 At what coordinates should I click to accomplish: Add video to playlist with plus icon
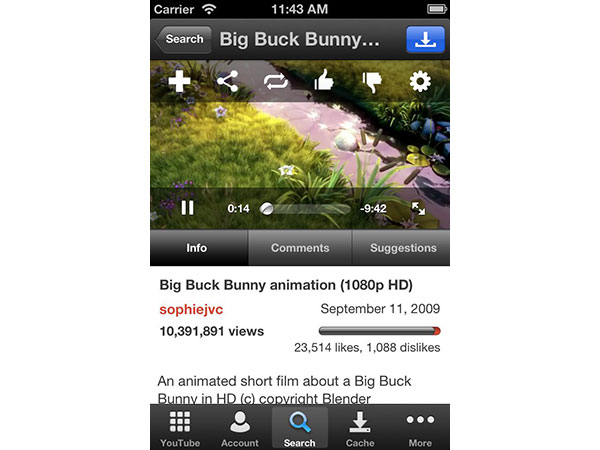pyautogui.click(x=179, y=81)
